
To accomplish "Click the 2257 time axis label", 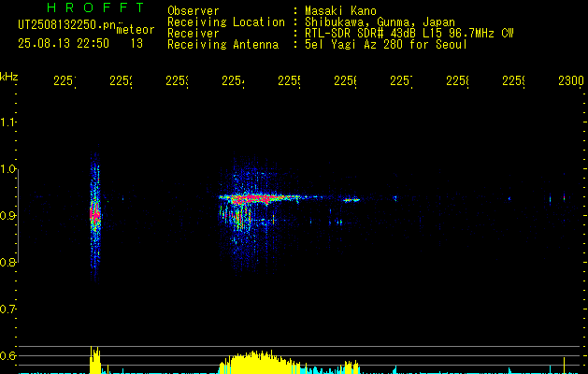I will coord(401,81).
